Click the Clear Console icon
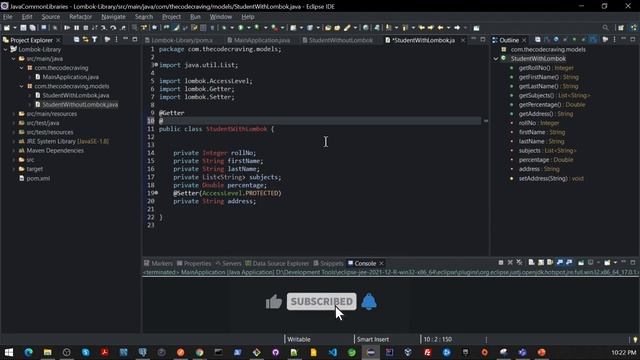 point(531,262)
